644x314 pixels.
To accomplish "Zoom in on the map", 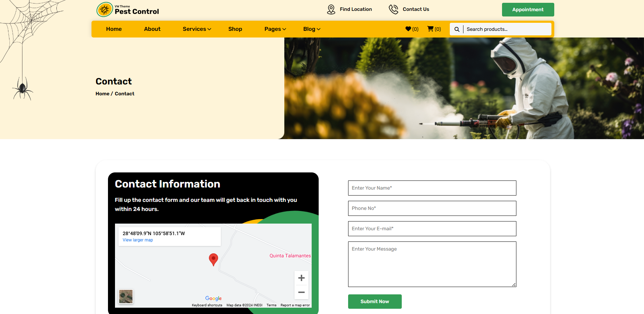I will (x=301, y=278).
